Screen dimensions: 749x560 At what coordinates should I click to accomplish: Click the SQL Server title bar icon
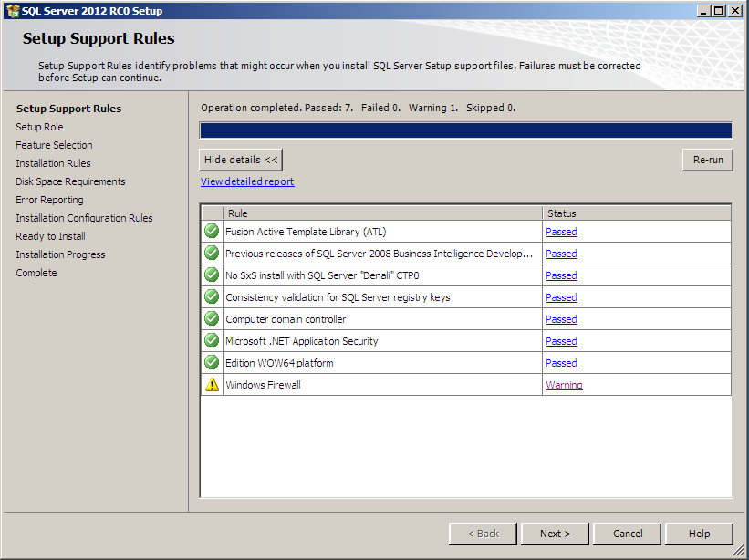tap(13, 10)
